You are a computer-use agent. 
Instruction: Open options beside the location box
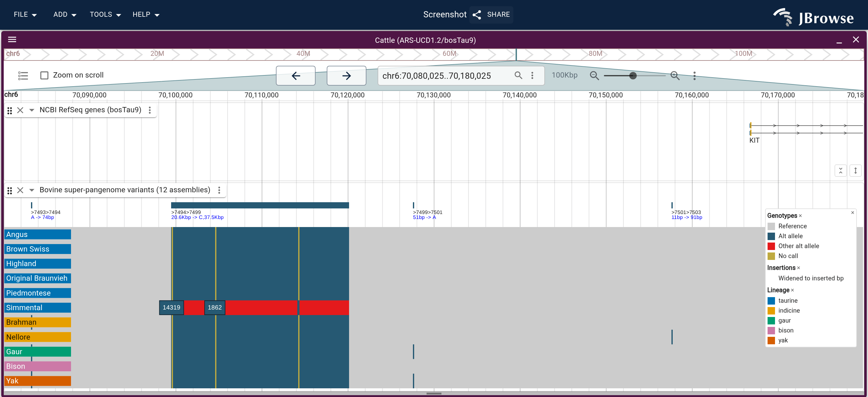click(532, 75)
